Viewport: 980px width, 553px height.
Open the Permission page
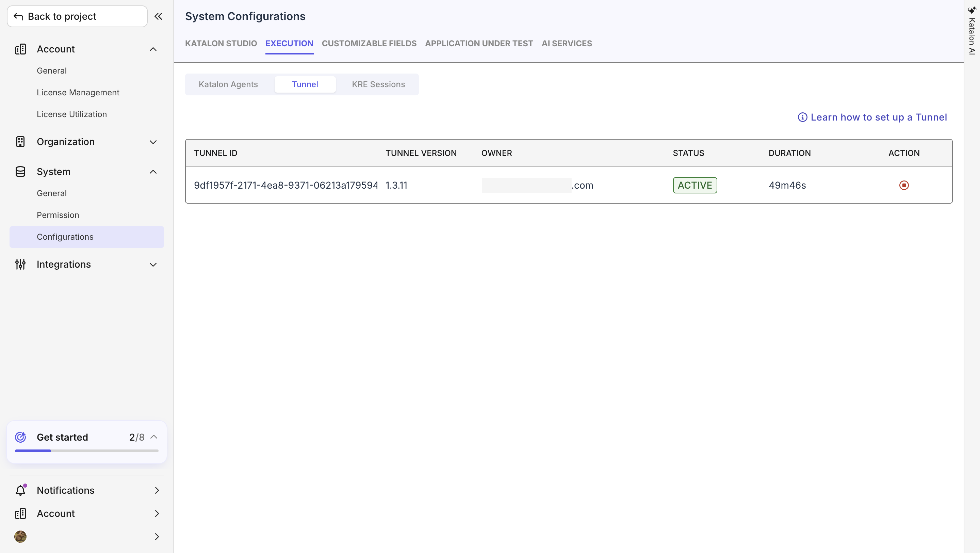click(x=58, y=215)
